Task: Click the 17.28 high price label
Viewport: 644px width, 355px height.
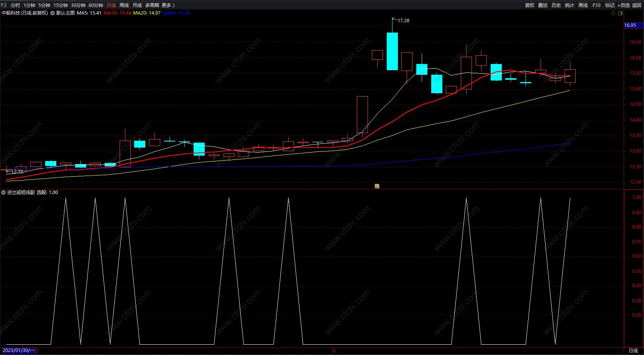Action: tap(403, 21)
